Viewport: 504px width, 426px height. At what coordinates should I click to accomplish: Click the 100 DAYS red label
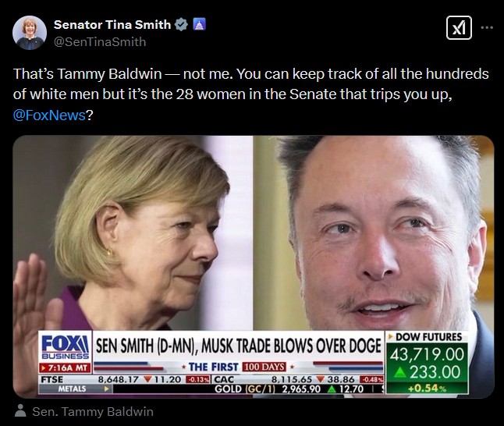[264, 367]
